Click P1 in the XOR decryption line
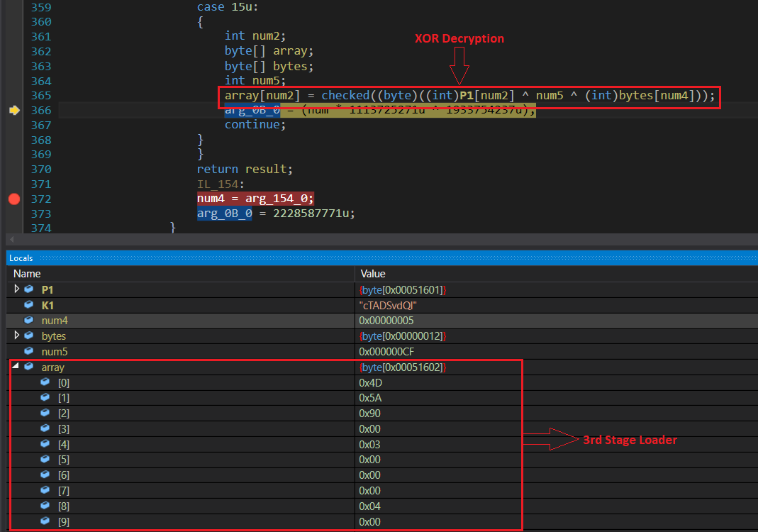Viewport: 758px width, 532px height. point(467,95)
